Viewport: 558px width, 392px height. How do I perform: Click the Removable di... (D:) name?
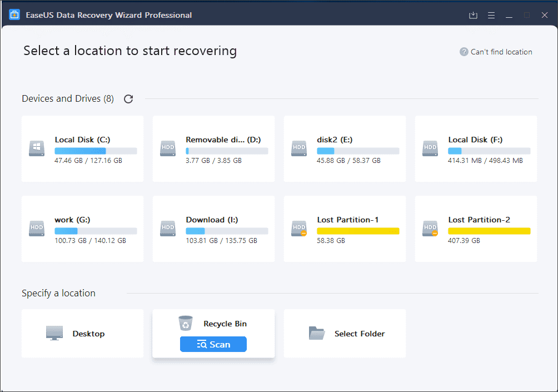tap(223, 140)
